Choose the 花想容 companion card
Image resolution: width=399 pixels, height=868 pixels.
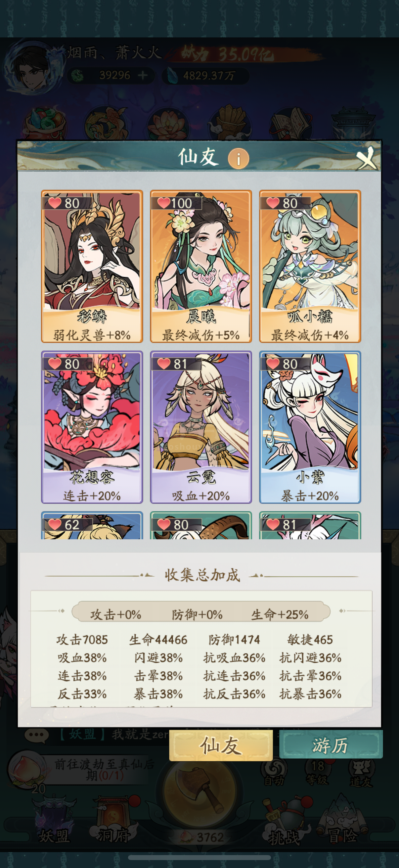[92, 427]
